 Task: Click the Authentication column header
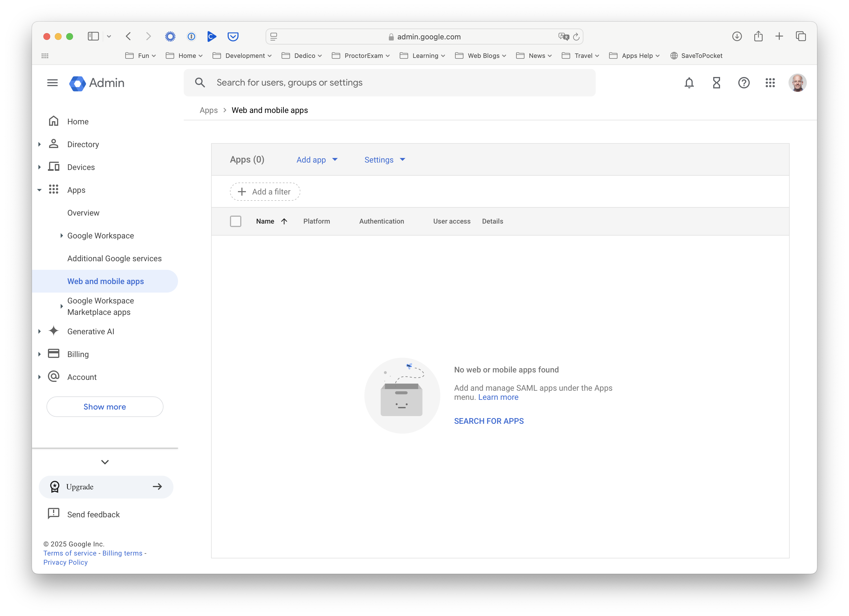(x=381, y=222)
